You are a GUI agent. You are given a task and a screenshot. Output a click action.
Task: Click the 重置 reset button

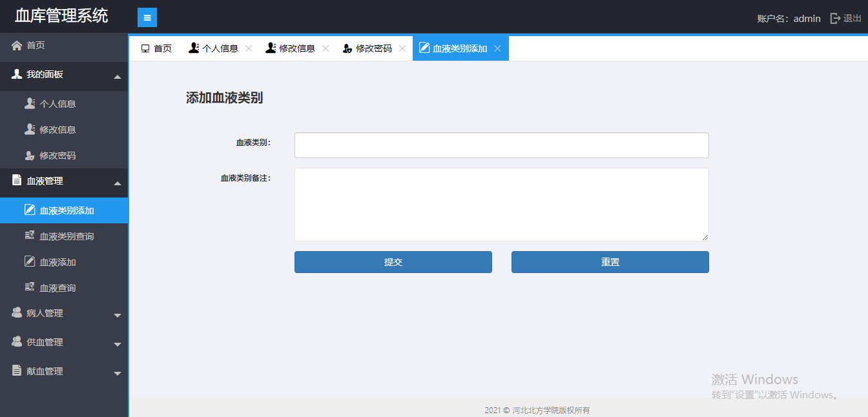tap(610, 262)
